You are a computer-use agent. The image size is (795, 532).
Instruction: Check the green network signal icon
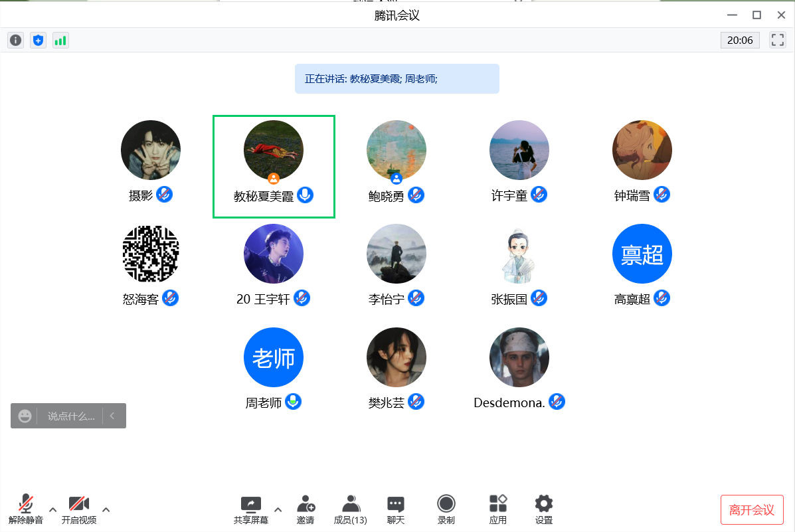(60, 41)
